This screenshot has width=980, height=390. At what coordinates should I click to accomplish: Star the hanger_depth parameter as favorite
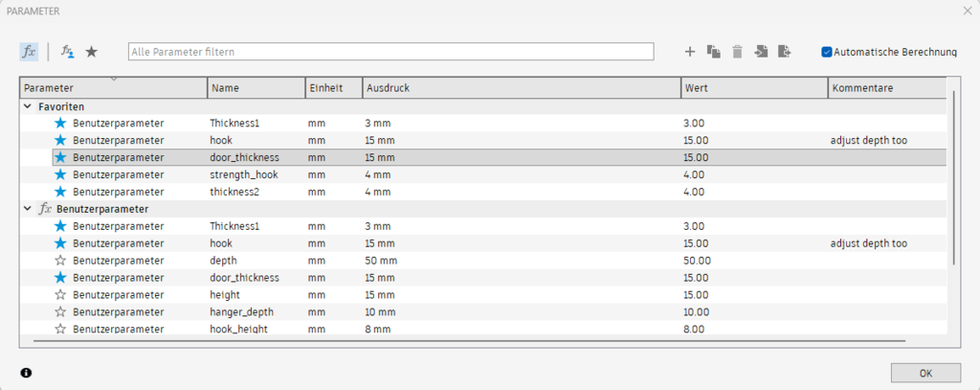(60, 312)
